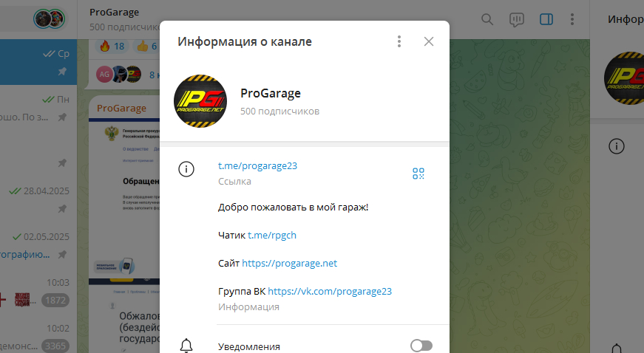Image resolution: width=644 pixels, height=353 pixels.
Task: Click the ProGarage channel avatar in the dialog
Action: pos(200,101)
